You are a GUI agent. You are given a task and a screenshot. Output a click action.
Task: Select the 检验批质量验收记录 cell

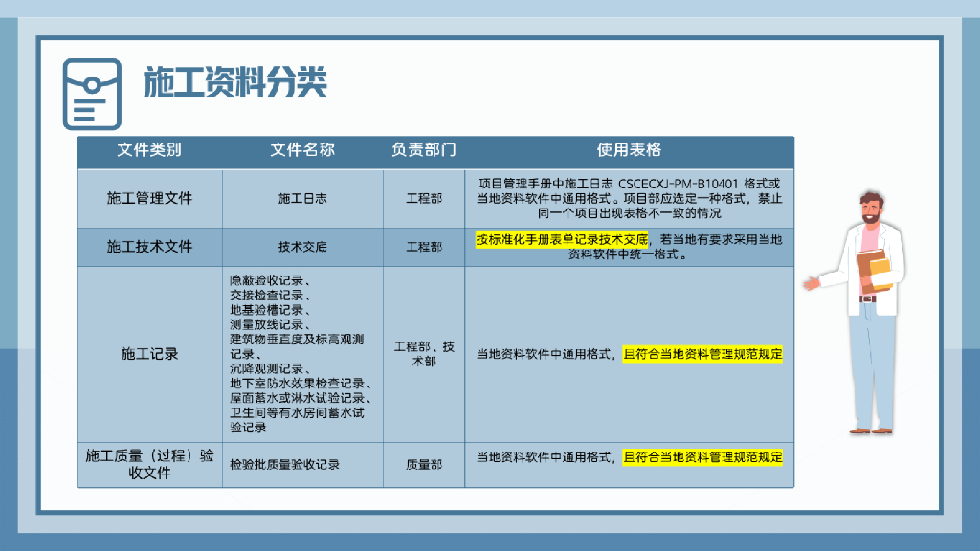click(x=302, y=465)
